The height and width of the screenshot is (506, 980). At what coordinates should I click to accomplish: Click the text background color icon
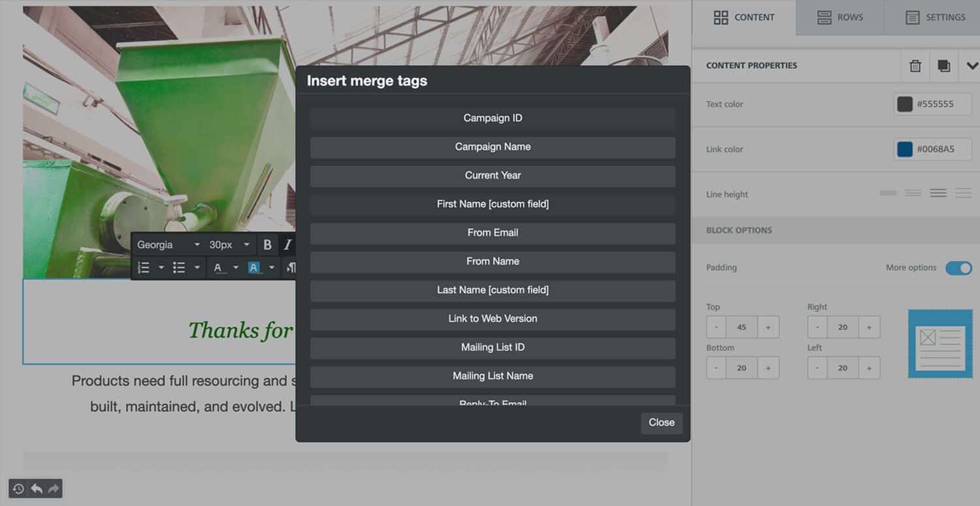254,268
